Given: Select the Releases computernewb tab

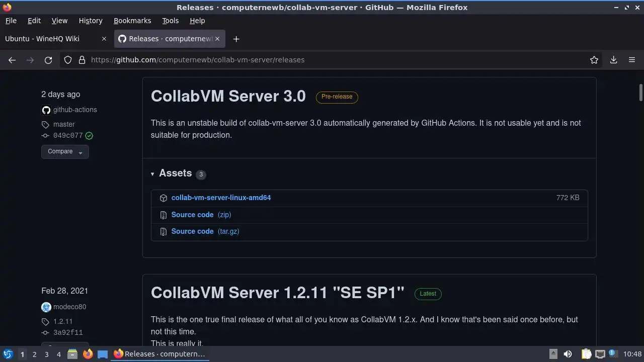Looking at the screenshot, I should click(170, 39).
